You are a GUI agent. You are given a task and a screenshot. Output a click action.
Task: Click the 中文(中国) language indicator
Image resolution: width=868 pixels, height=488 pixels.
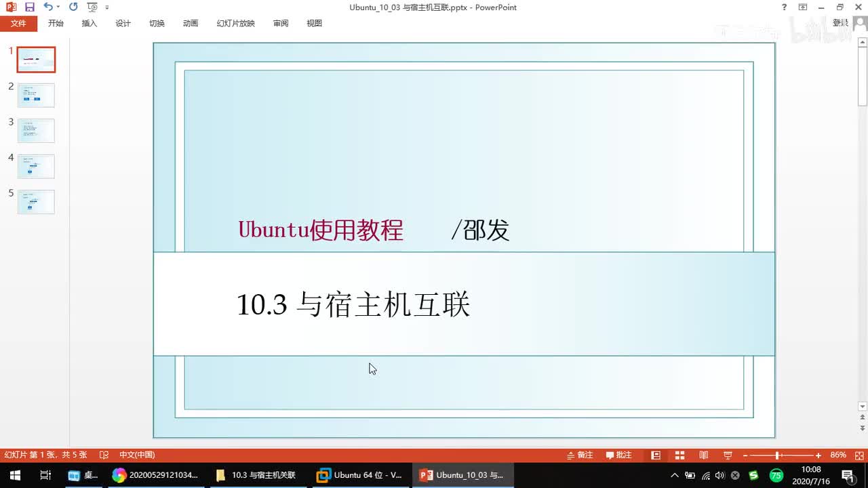coord(137,455)
